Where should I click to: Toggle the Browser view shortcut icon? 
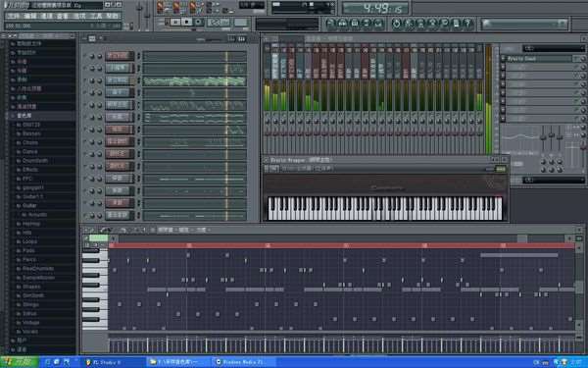coord(367,24)
